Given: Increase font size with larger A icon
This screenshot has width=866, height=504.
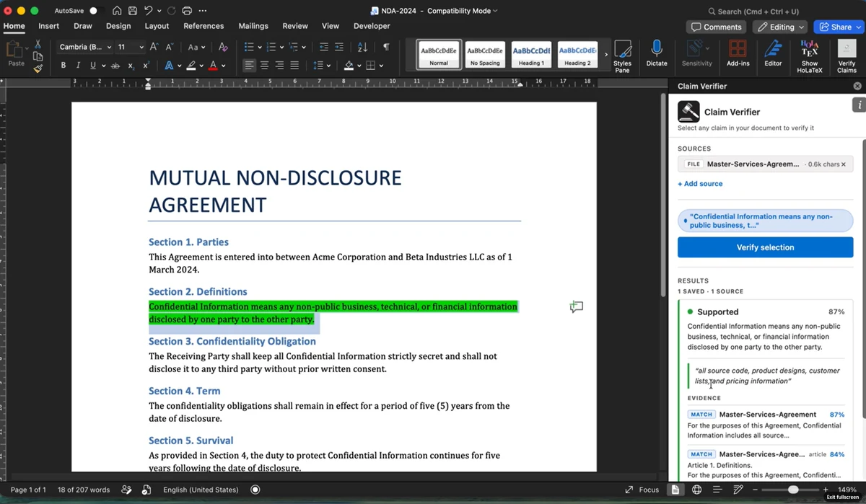Looking at the screenshot, I should [x=153, y=47].
